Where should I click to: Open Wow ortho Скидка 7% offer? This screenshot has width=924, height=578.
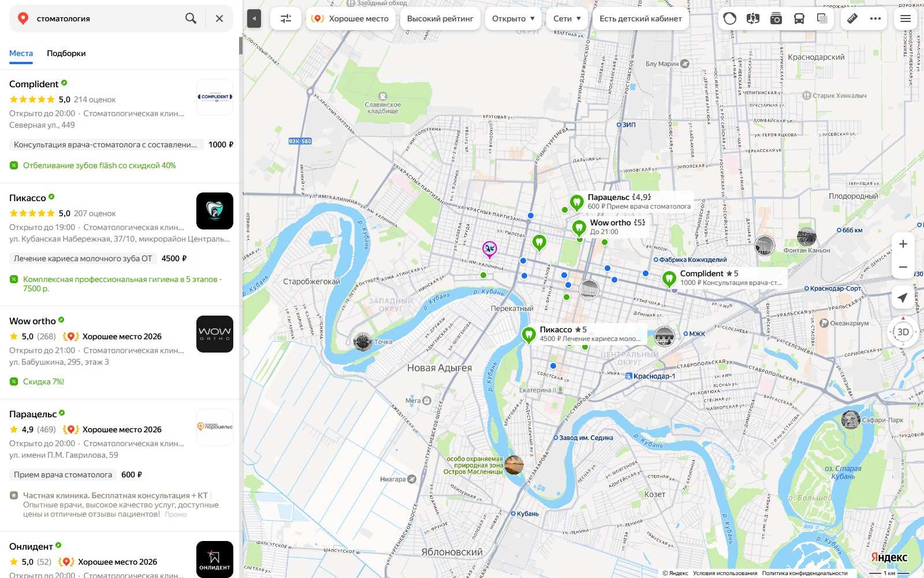coord(43,381)
